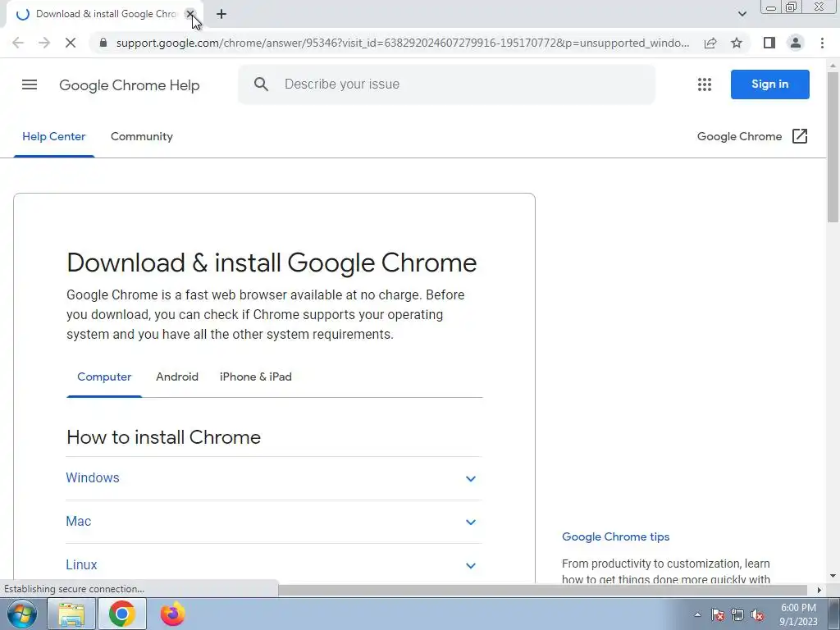
Task: Click the chevron on the Linux row
Action: click(470, 566)
